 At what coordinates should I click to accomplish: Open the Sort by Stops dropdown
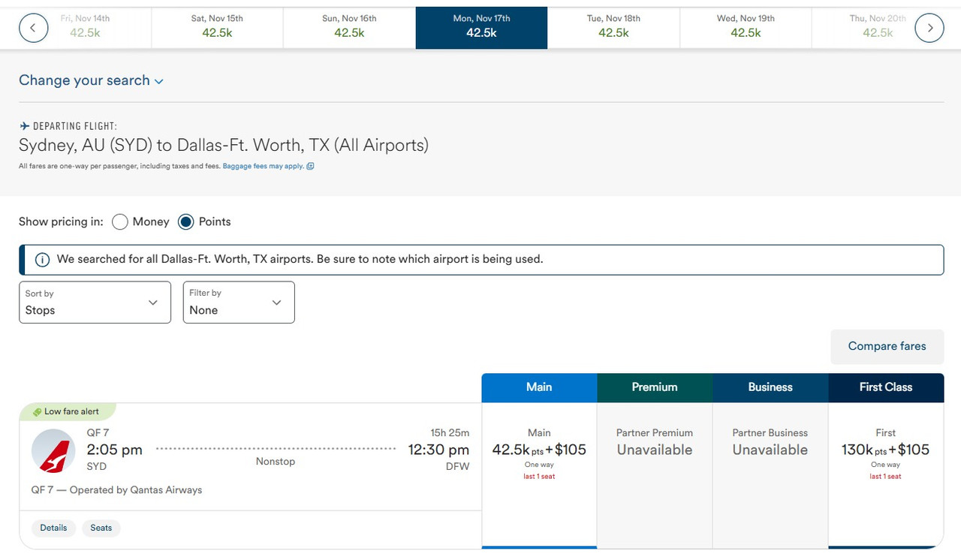[95, 303]
